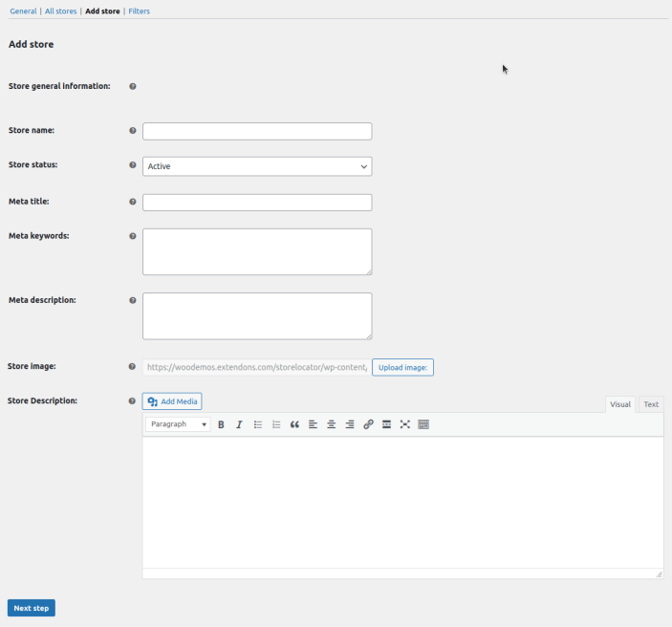
Task: Insert Read More tag
Action: 386,424
